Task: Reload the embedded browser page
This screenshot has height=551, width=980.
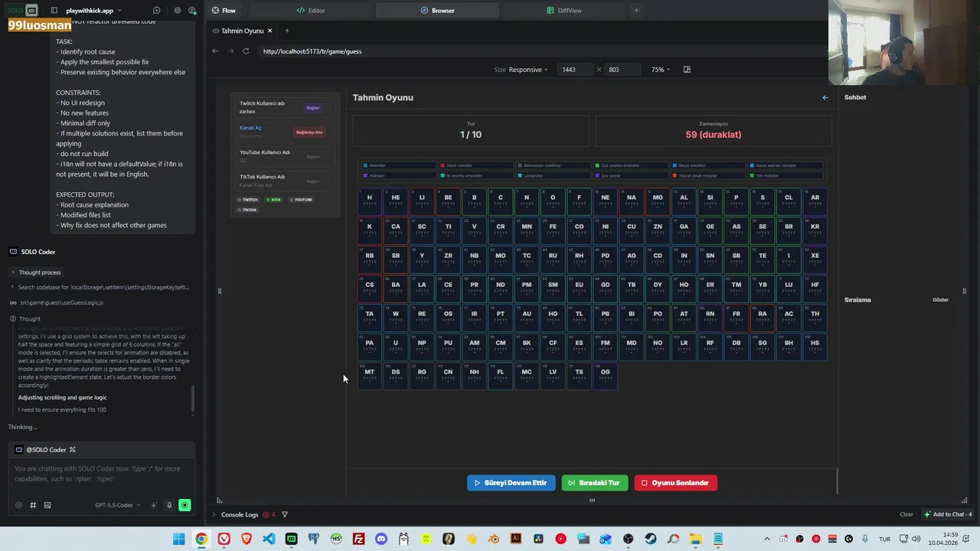Action: point(246,51)
